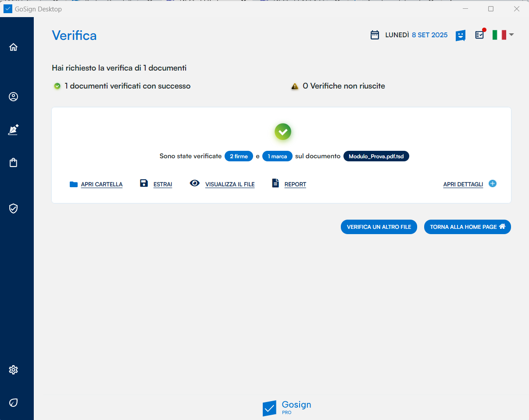
Task: Click VERIFICA UN ALTRO FILE button
Action: (379, 227)
